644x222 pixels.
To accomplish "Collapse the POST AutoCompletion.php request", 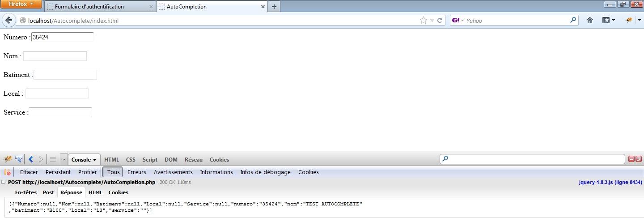I will pos(4,182).
